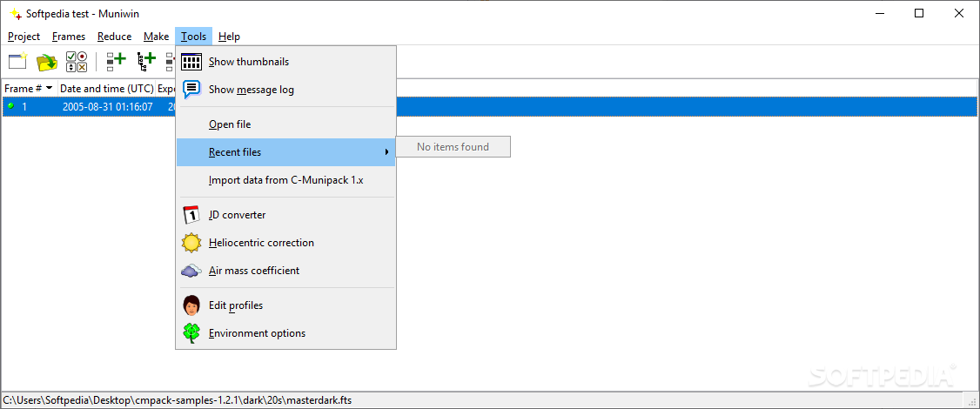
Task: Launch the JD converter tool
Action: point(285,215)
